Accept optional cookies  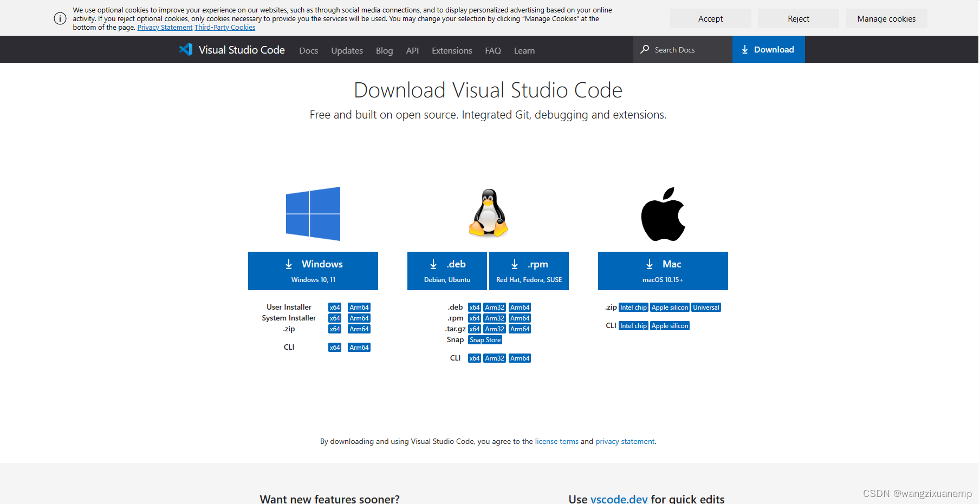coord(710,18)
